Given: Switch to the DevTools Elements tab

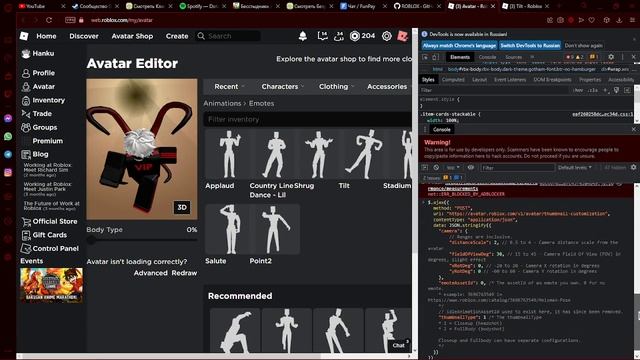Looking at the screenshot, I should (460, 57).
